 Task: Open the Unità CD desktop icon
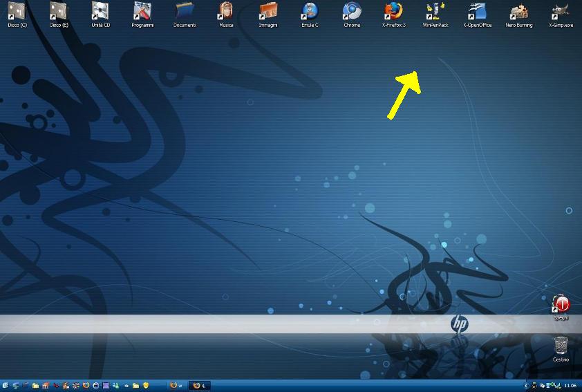click(x=101, y=12)
